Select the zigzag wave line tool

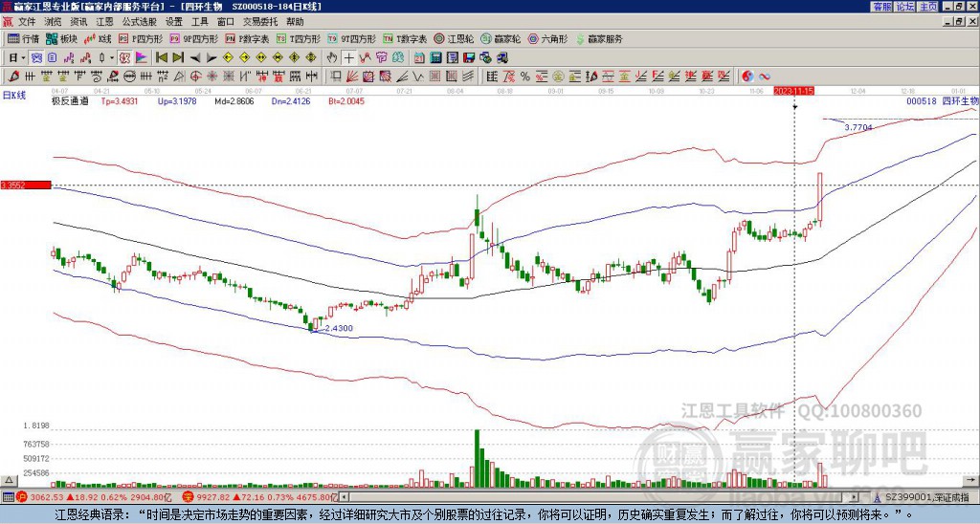417,76
